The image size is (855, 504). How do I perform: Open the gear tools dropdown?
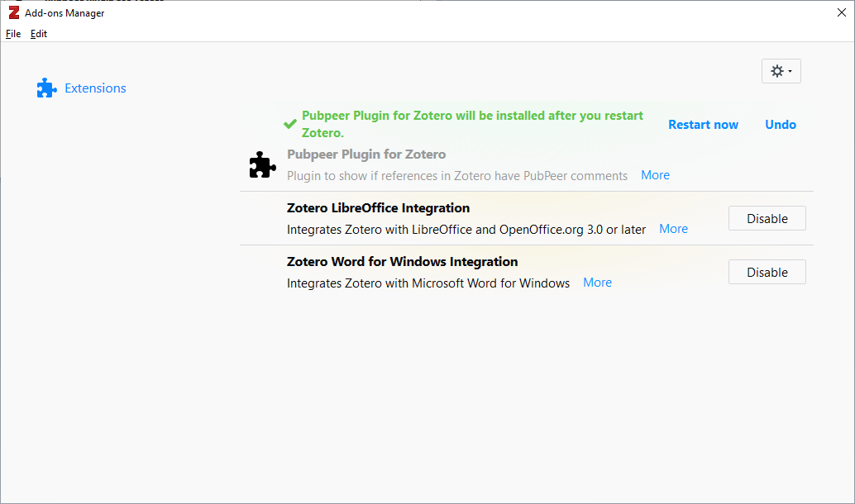pos(781,72)
